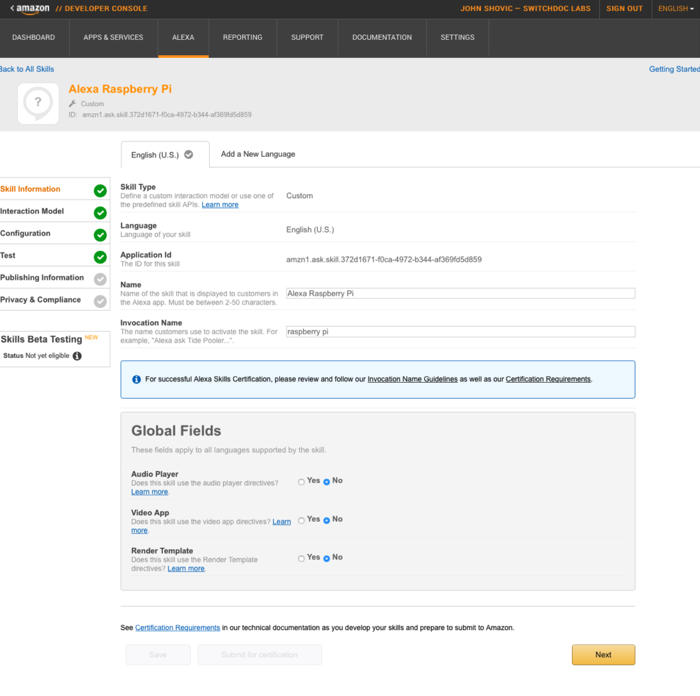Screen dimensions: 700x696
Task: Select Yes for Video App
Action: [301, 520]
